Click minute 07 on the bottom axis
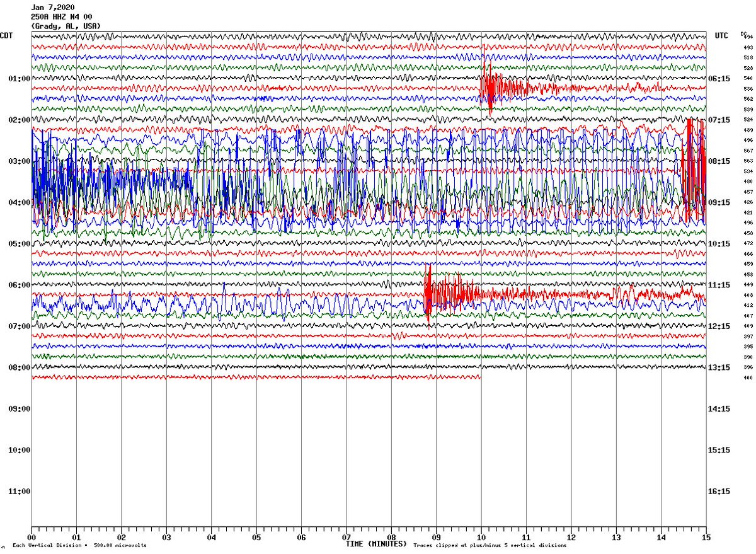Viewport: 756px width, 554px height. (x=346, y=537)
